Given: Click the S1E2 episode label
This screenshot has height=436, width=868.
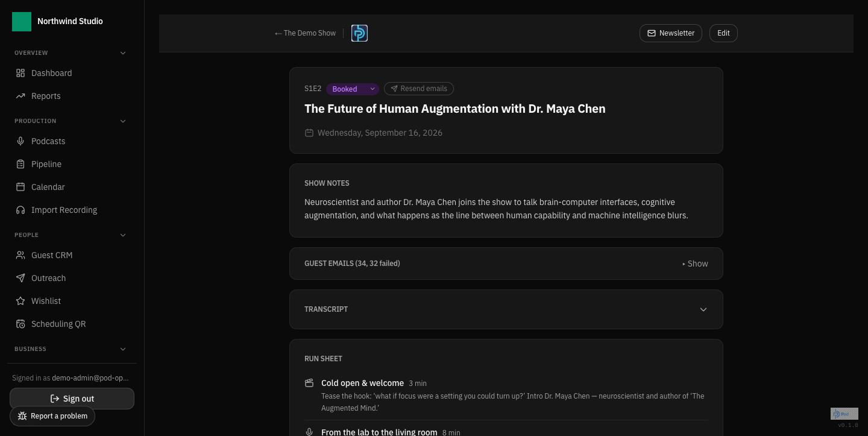Looking at the screenshot, I should tap(313, 89).
